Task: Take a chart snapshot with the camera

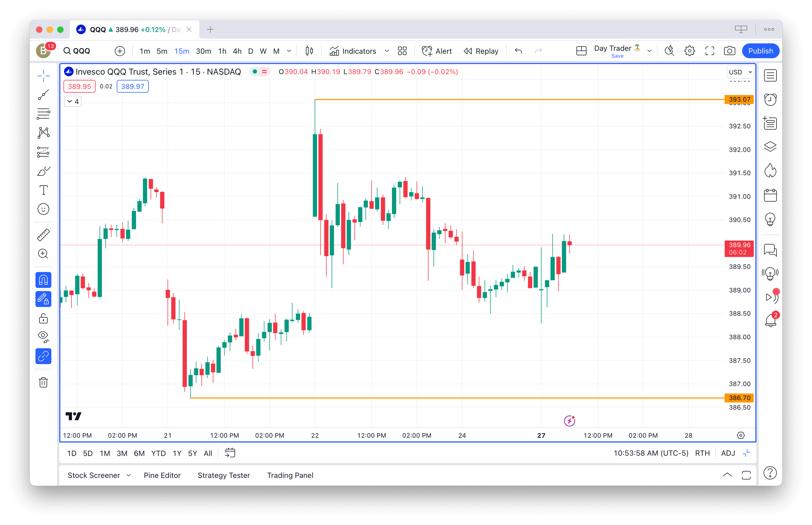Action: pos(729,51)
